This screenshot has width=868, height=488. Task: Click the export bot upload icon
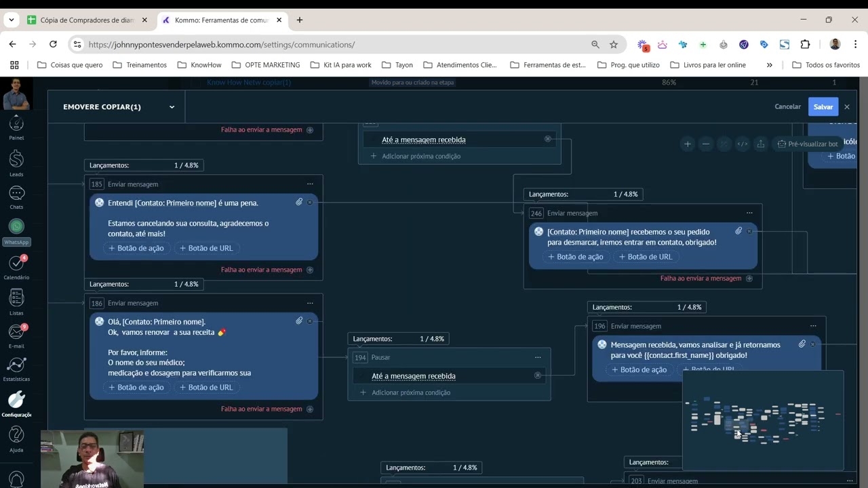pyautogui.click(x=761, y=144)
